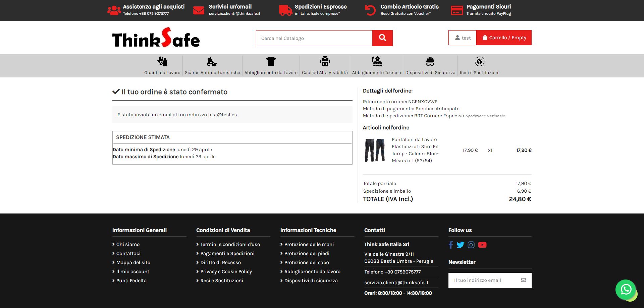Click the ThinkSafe logo
This screenshot has height=308, width=644.
[156, 38]
